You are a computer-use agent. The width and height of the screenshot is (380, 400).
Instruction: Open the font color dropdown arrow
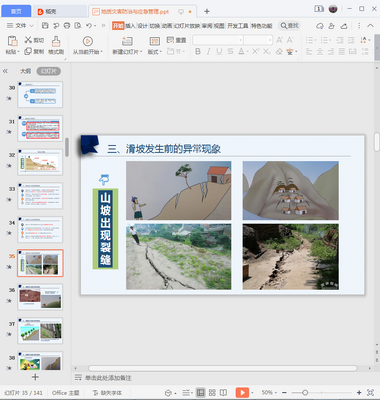click(x=247, y=52)
